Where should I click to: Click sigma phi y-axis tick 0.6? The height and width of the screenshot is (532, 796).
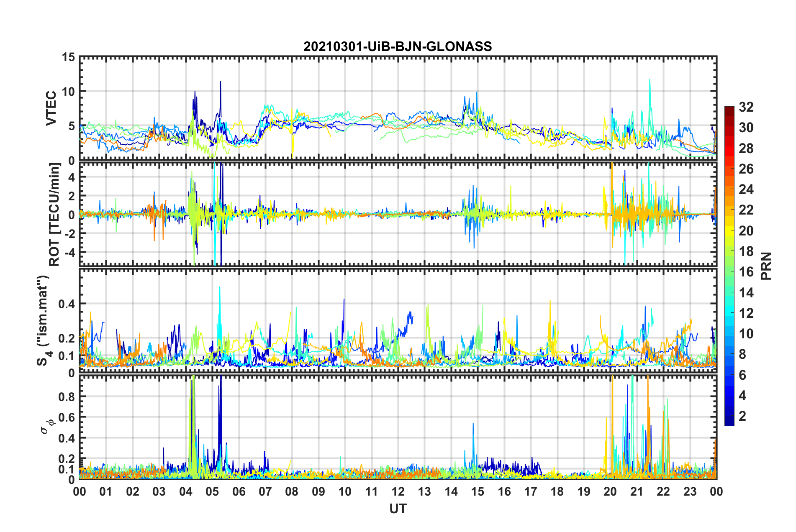click(x=67, y=417)
